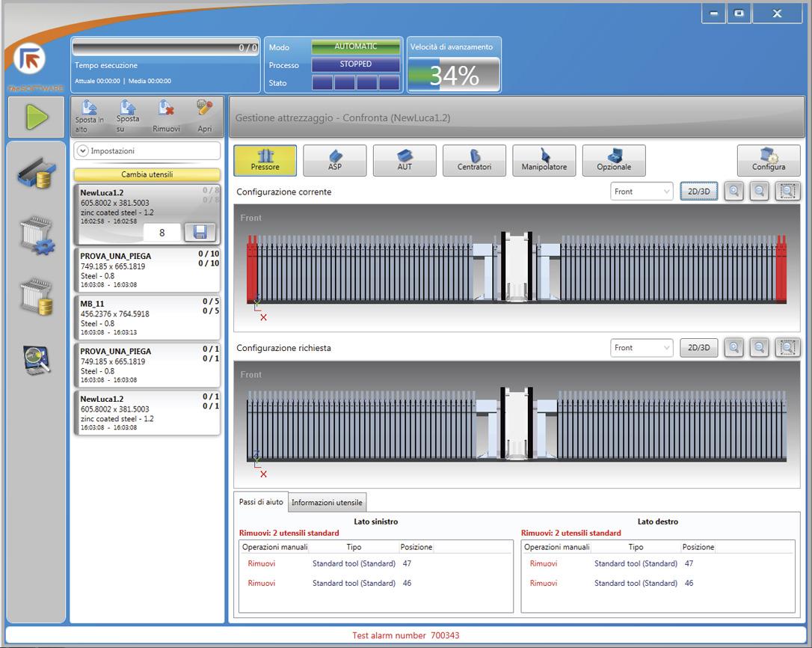
Task: Select the ASP tooling category
Action: (335, 159)
